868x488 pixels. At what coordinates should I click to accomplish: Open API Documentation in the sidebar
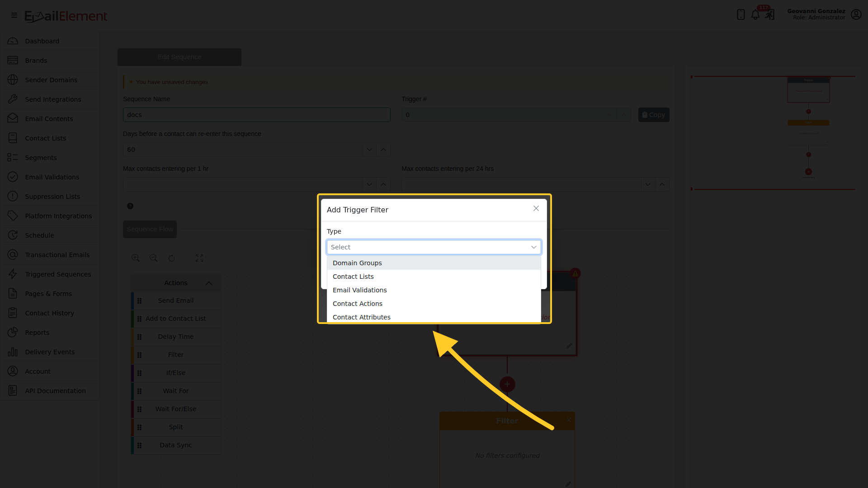(50, 391)
